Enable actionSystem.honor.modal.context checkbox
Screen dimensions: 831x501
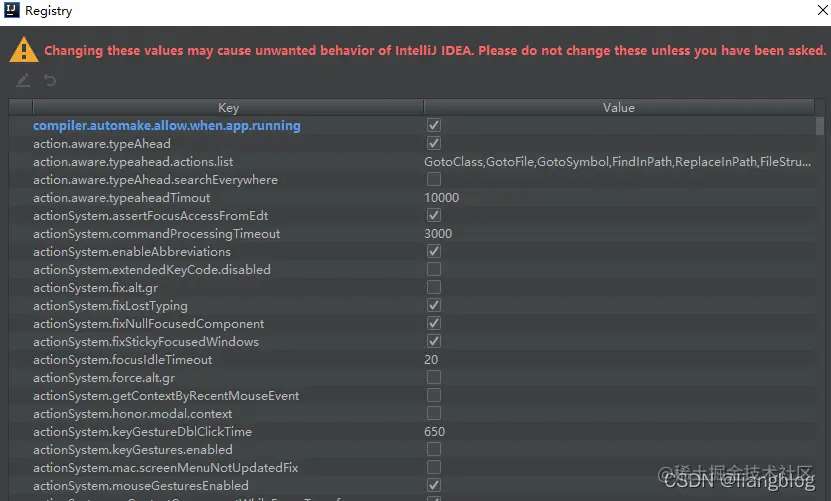434,414
